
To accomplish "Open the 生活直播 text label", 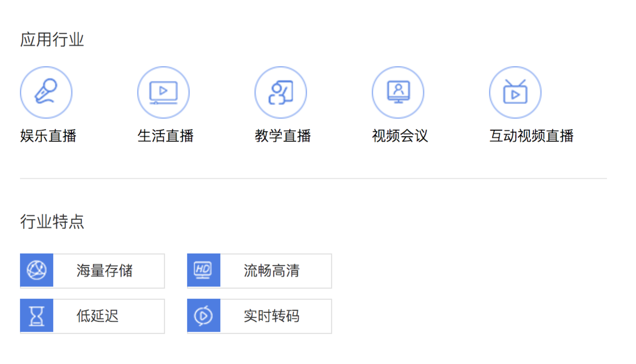I will tap(165, 136).
